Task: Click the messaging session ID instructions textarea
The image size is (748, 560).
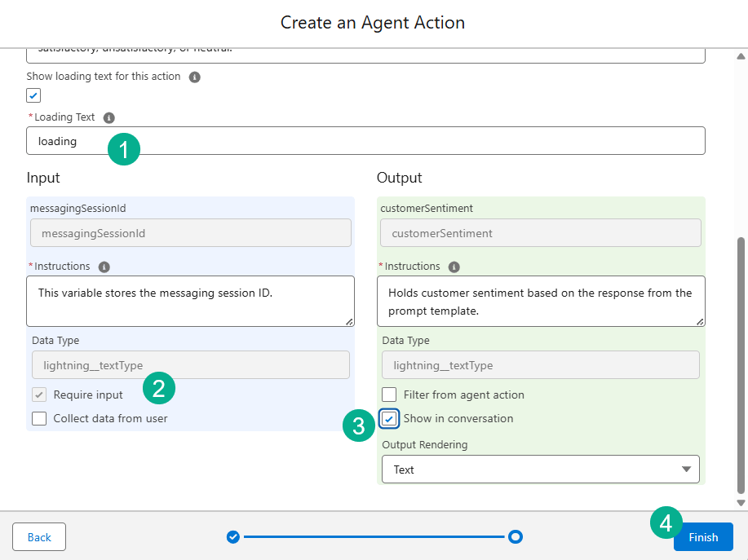Action: click(x=190, y=301)
